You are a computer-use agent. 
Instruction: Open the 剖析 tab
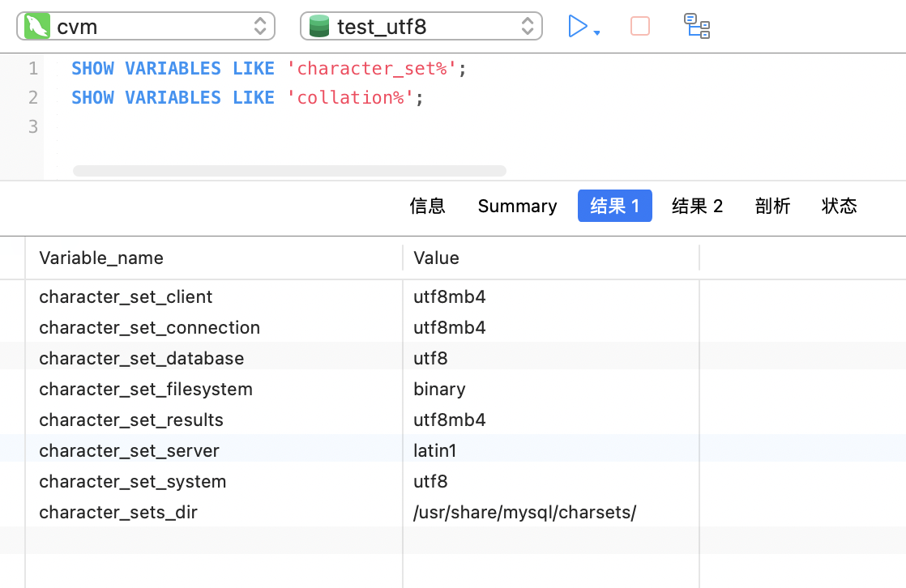coord(772,206)
